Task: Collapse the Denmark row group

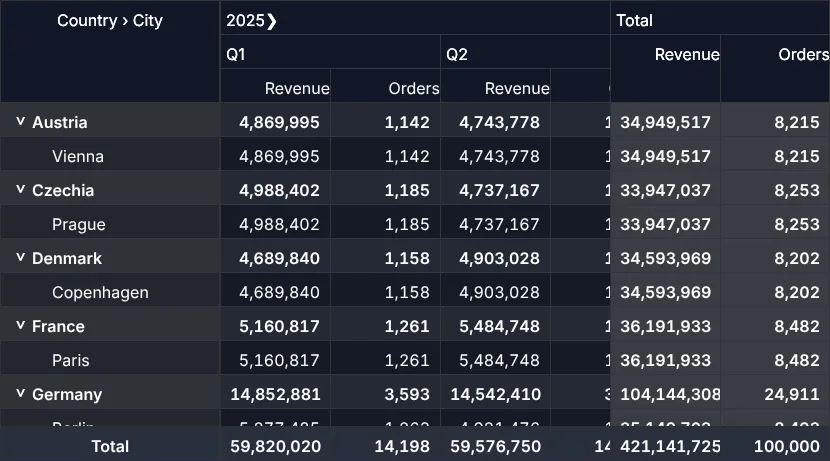Action: [21, 258]
